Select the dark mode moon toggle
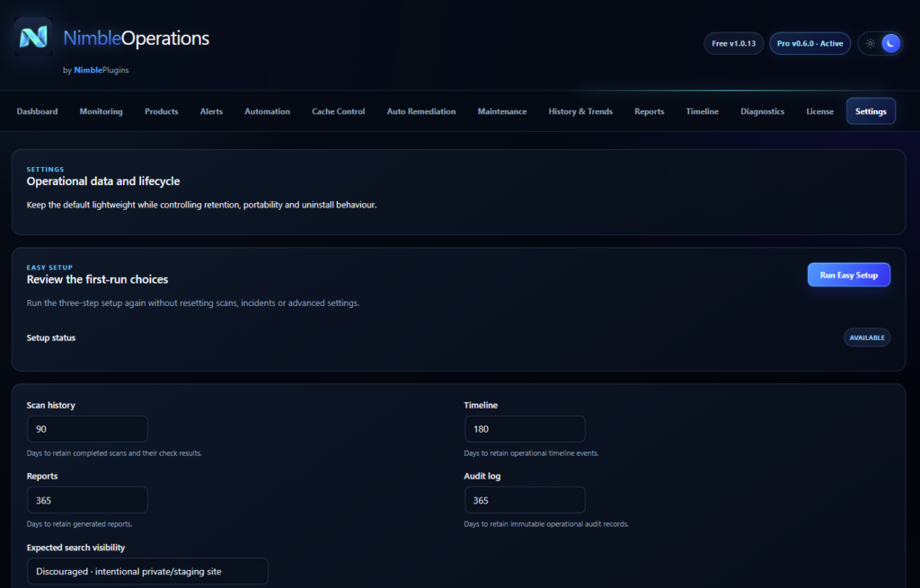This screenshot has height=588, width=920. point(890,43)
